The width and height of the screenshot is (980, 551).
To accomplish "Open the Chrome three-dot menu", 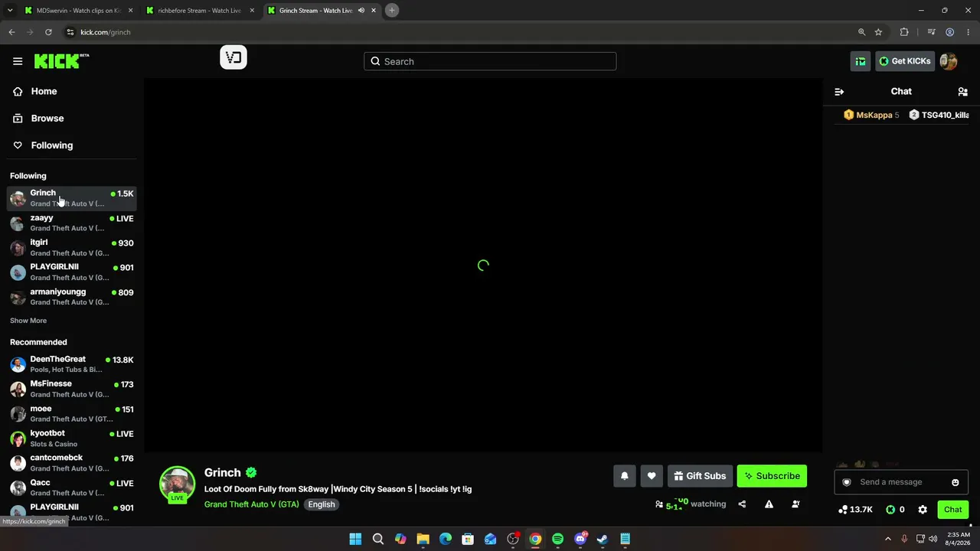I will [x=968, y=32].
